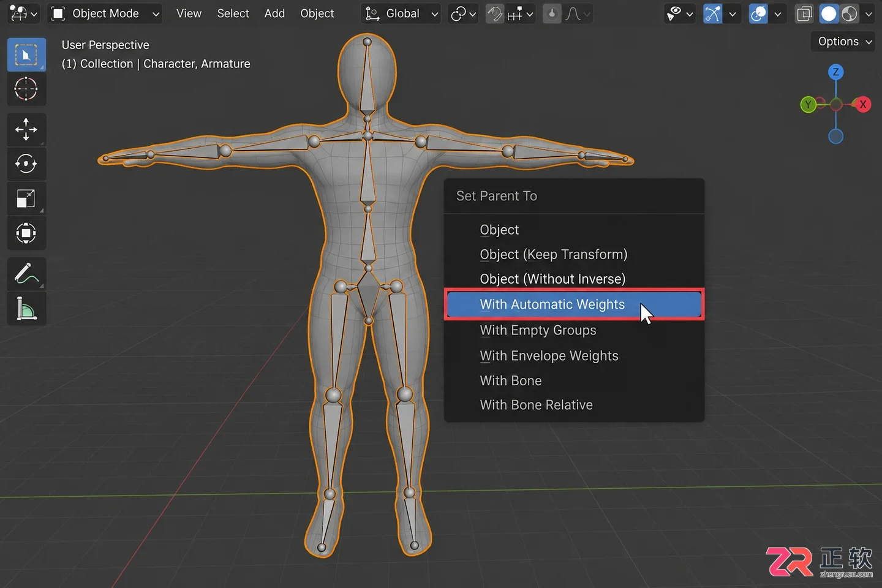The height and width of the screenshot is (588, 882).
Task: Open the Add menu
Action: click(274, 13)
